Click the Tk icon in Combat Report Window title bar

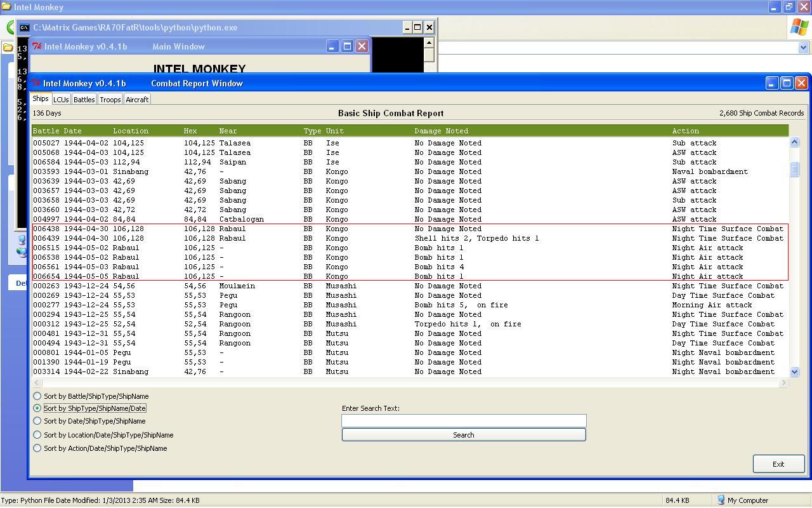36,83
